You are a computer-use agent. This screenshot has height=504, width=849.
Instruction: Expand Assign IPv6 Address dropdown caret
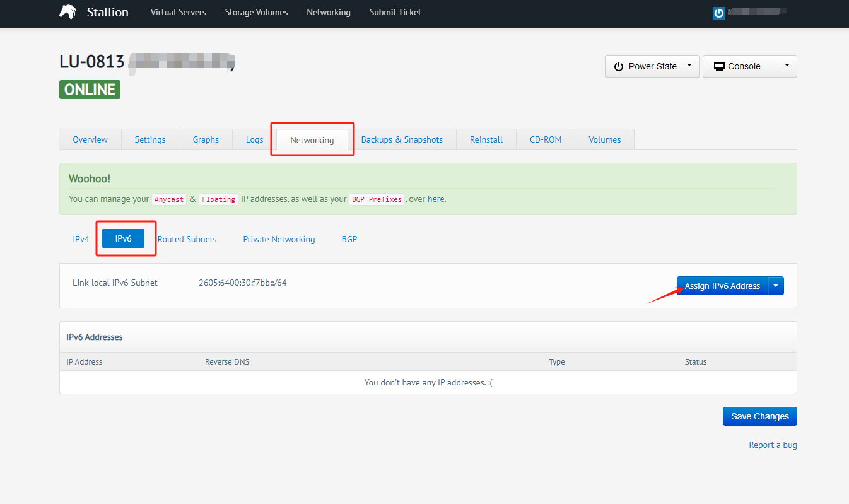776,286
